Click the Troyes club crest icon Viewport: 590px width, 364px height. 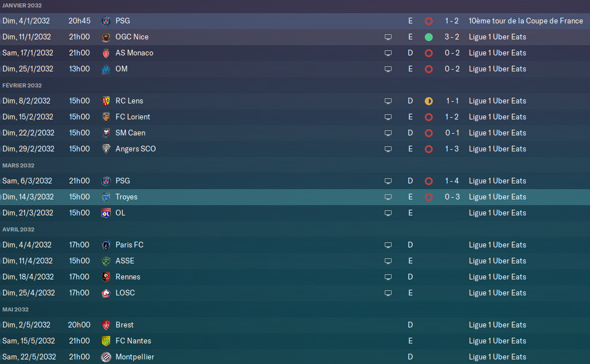pyautogui.click(x=105, y=197)
